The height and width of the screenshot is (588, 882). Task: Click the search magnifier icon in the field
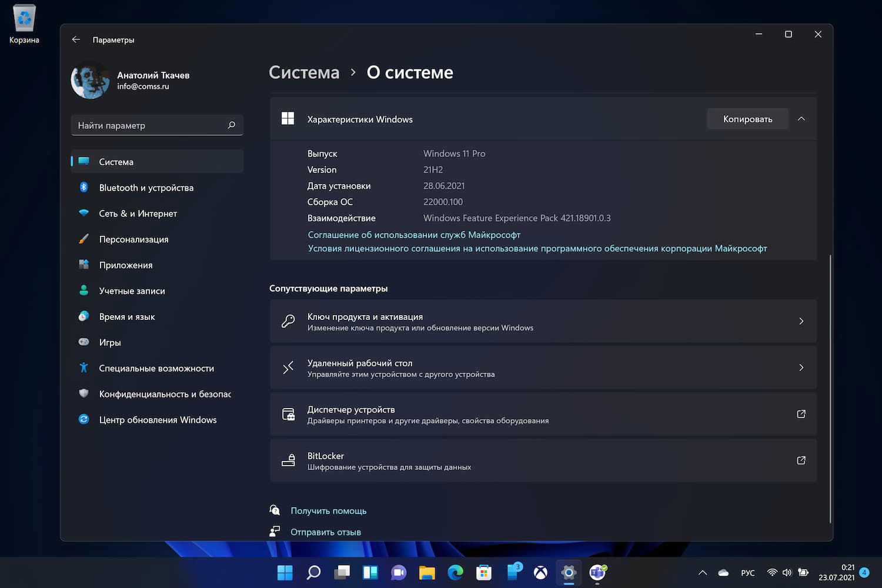[232, 125]
